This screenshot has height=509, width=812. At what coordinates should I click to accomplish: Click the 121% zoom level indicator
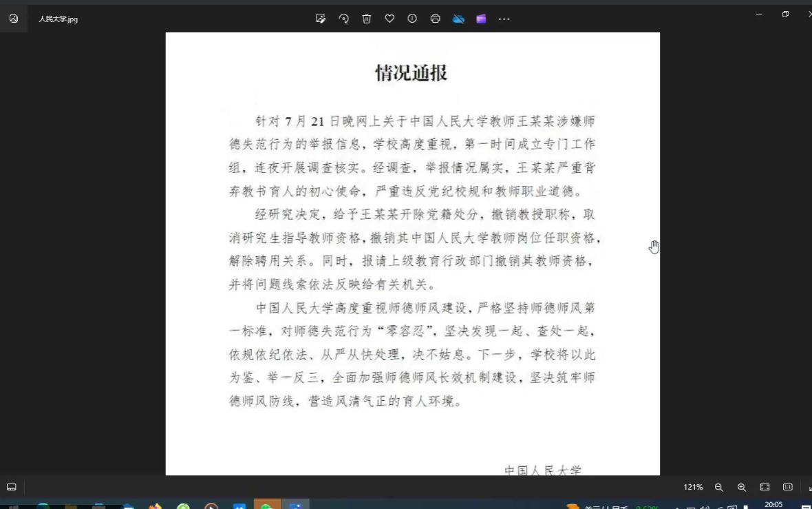pyautogui.click(x=693, y=487)
